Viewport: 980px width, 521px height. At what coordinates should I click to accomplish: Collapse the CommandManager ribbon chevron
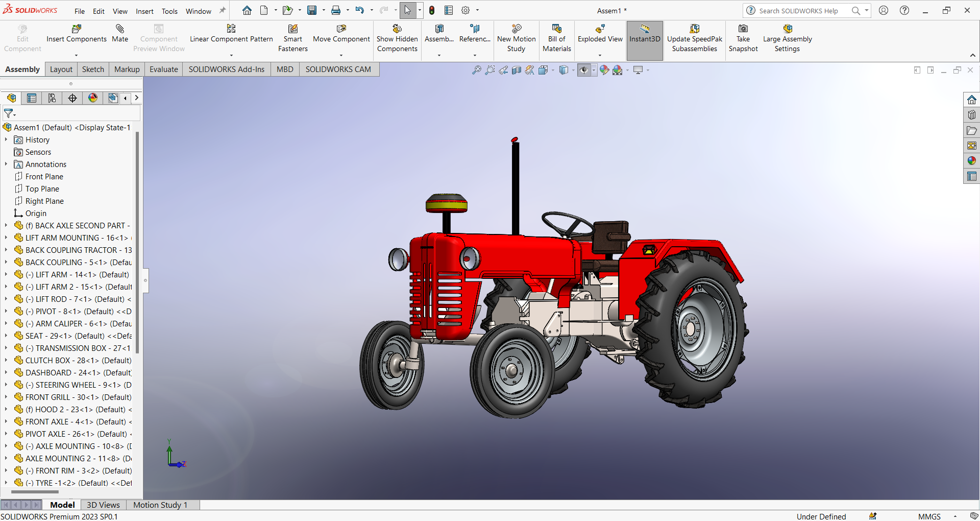(973, 55)
